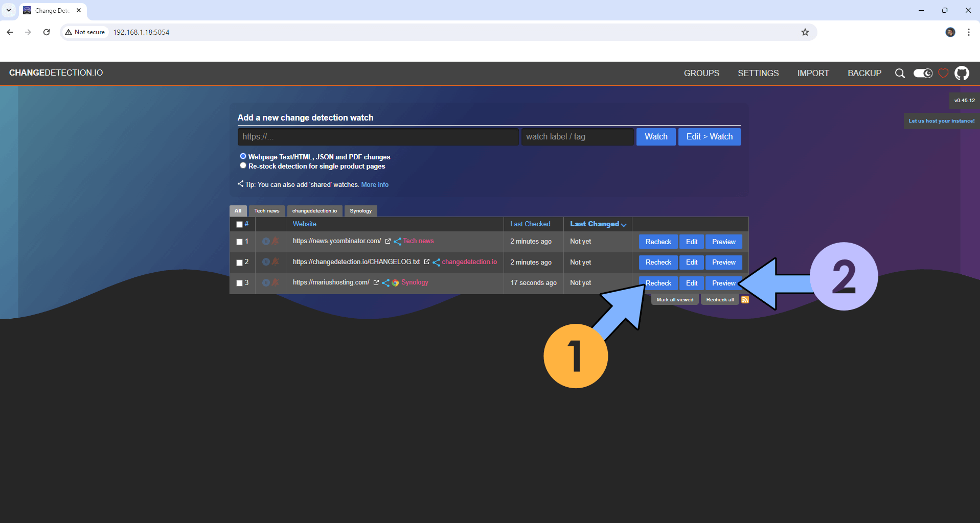The width and height of the screenshot is (980, 523).
Task: Click share icon for news.ycombinator.com watch
Action: (397, 241)
